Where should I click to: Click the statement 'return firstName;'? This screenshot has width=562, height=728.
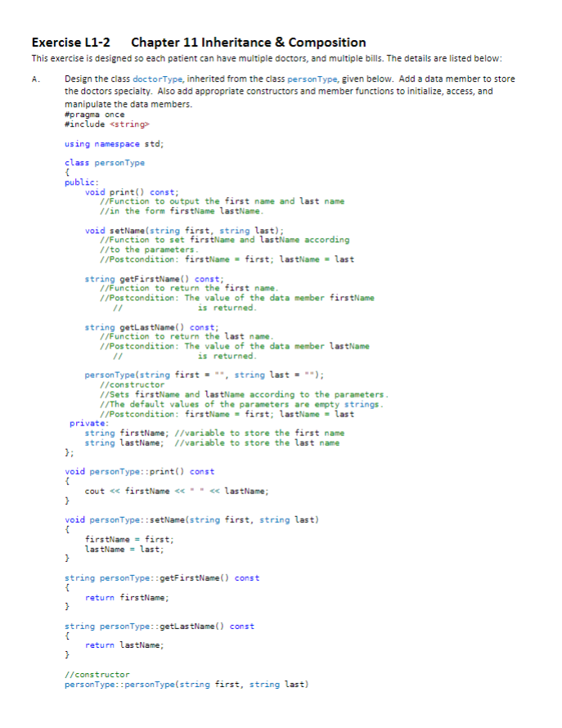pyautogui.click(x=127, y=598)
